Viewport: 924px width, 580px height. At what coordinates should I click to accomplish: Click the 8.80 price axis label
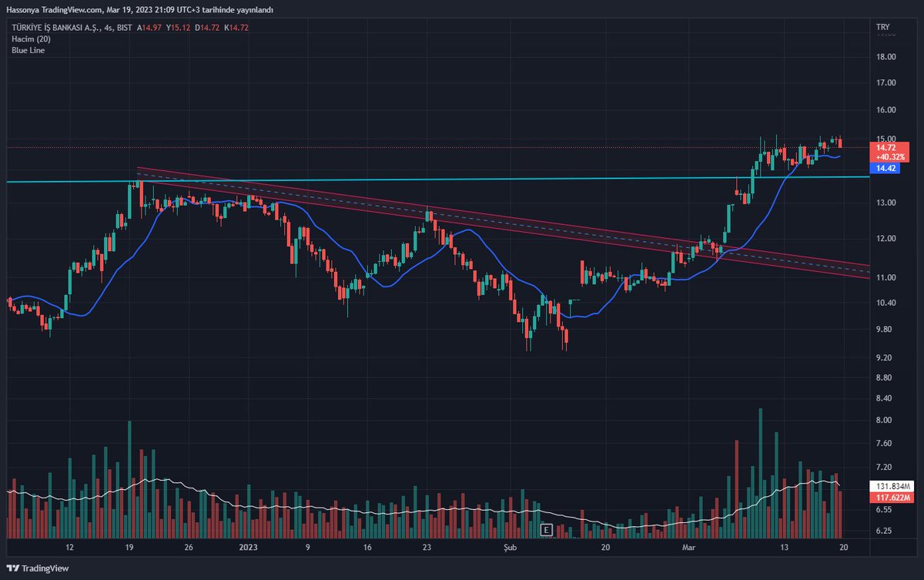[884, 378]
